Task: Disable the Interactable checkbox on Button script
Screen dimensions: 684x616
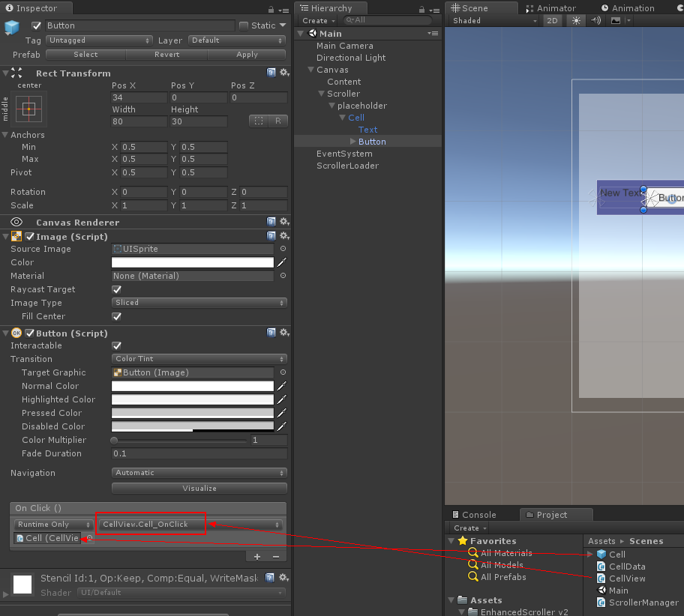Action: tap(116, 345)
